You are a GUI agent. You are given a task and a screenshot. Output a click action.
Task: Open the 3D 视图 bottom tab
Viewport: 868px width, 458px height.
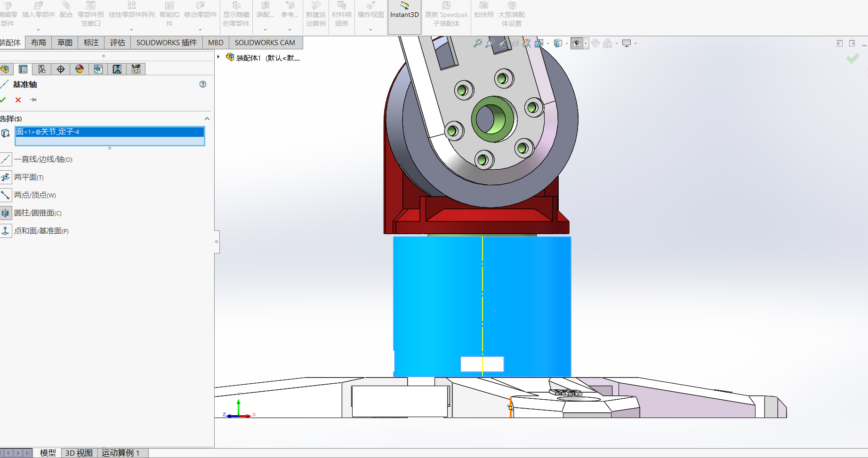[x=79, y=453]
